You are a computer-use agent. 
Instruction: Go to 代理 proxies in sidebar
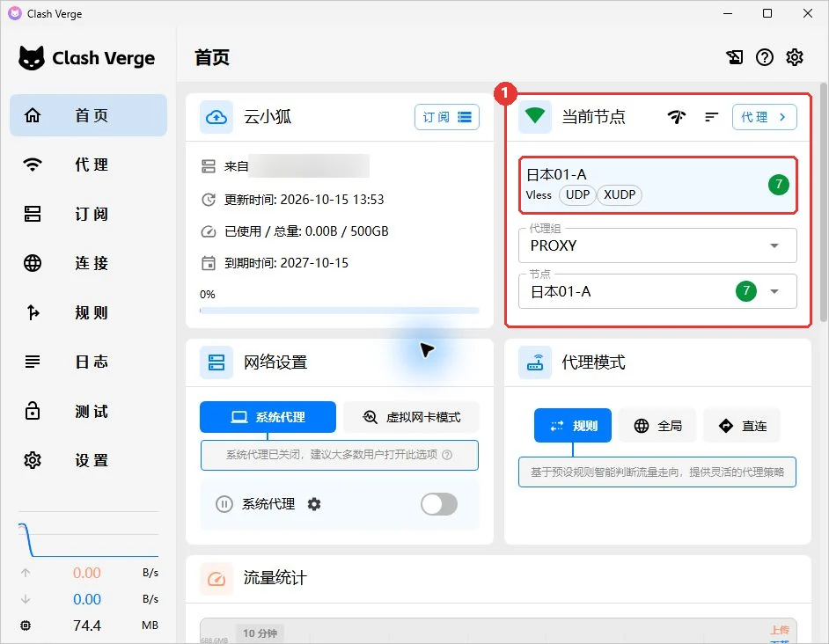click(88, 165)
